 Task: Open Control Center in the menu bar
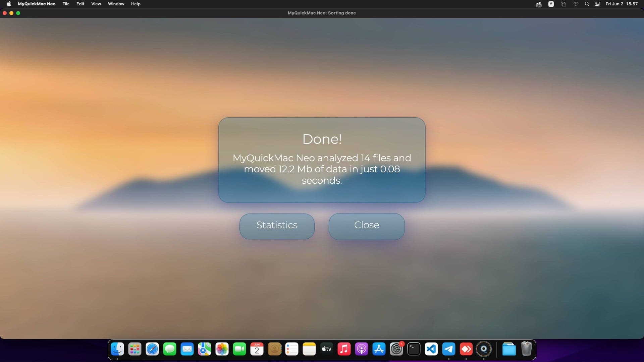(x=598, y=4)
